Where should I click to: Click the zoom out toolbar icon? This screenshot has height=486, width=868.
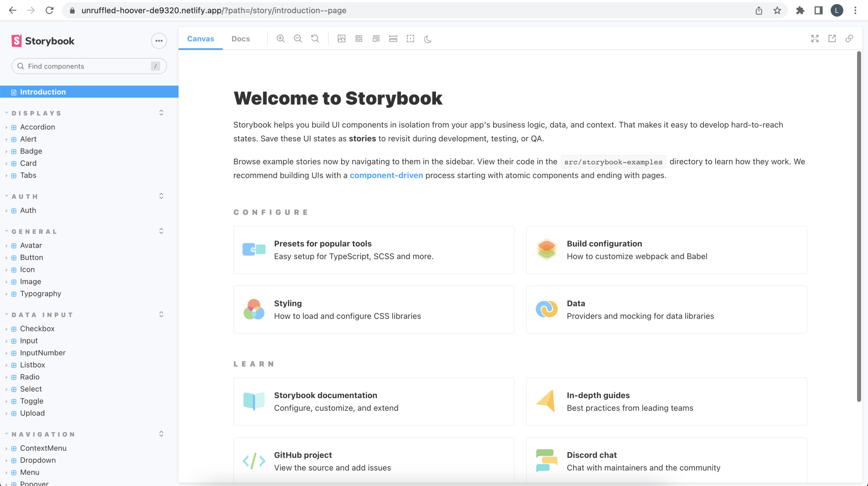click(298, 39)
